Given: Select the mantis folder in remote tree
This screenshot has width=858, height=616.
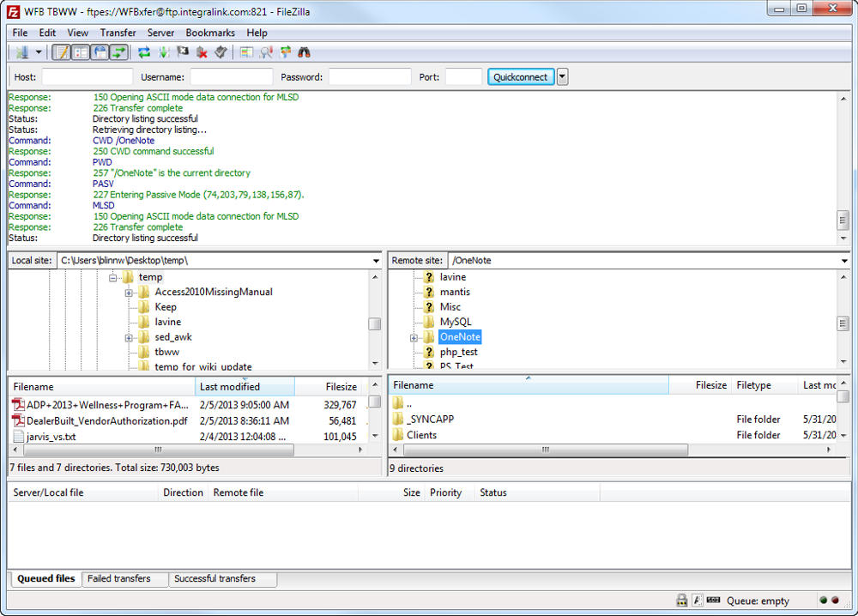Looking at the screenshot, I should click(x=455, y=293).
